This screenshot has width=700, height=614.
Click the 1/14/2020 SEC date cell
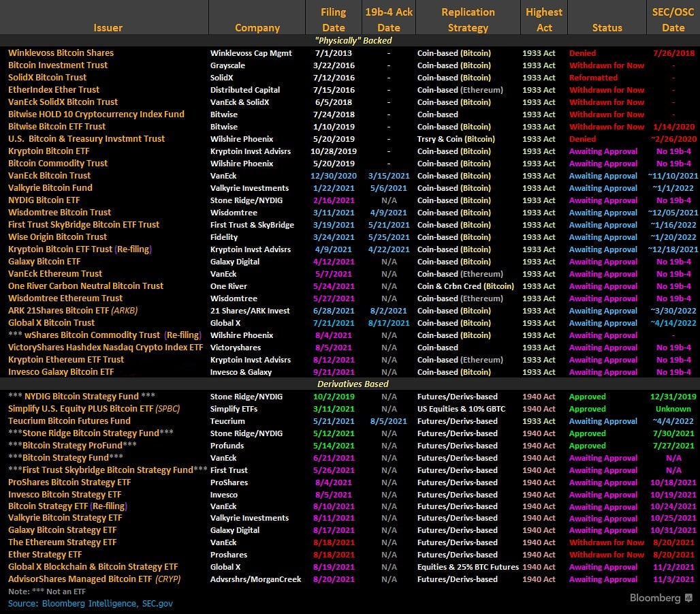point(673,127)
